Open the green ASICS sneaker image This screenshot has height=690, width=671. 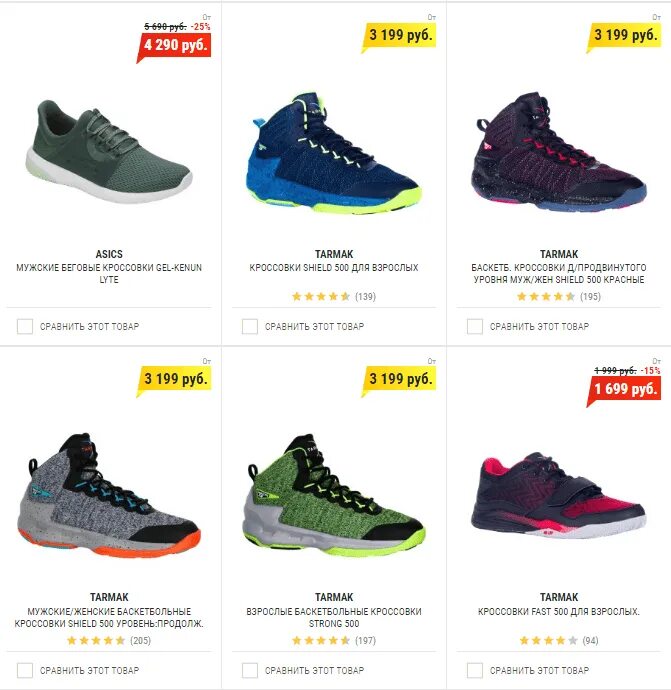click(x=109, y=152)
